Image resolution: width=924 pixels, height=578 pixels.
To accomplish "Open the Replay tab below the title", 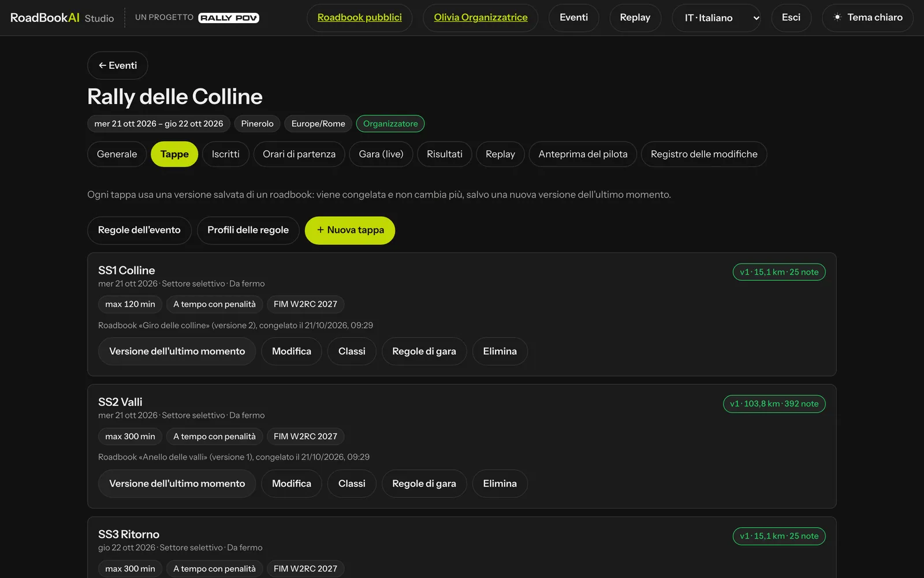I will point(500,154).
